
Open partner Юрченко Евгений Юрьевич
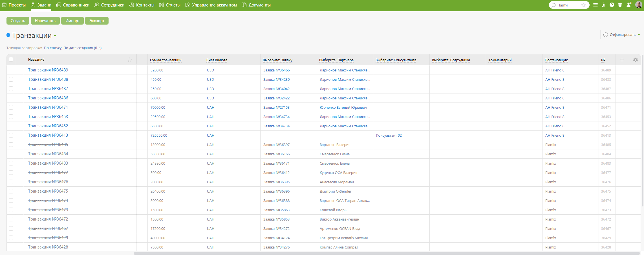(x=343, y=107)
